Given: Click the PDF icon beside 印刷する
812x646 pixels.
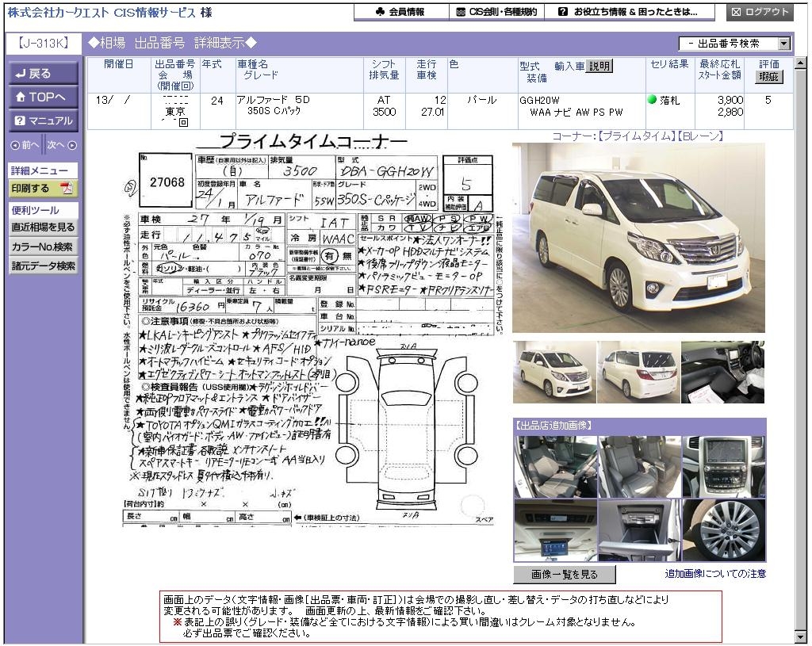Looking at the screenshot, I should [67, 189].
